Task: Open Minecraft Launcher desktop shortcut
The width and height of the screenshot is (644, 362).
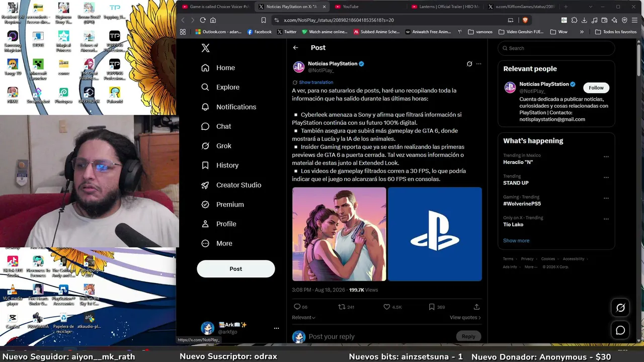Action: (38, 69)
